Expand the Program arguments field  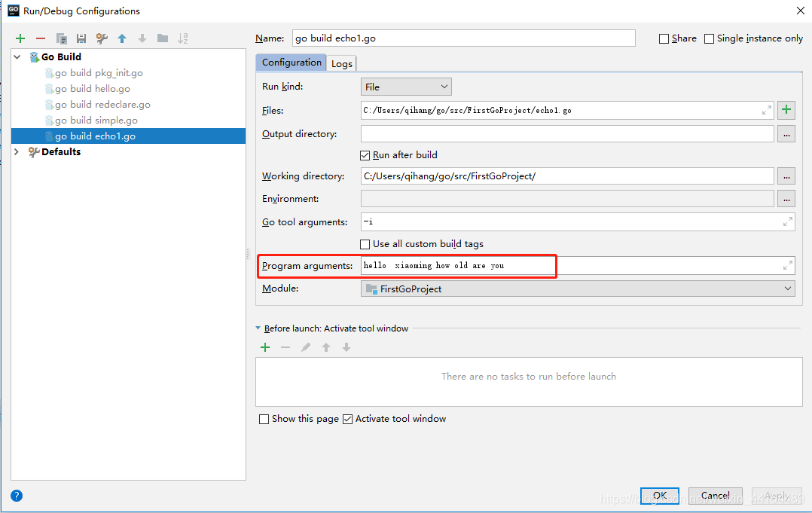coord(788,266)
